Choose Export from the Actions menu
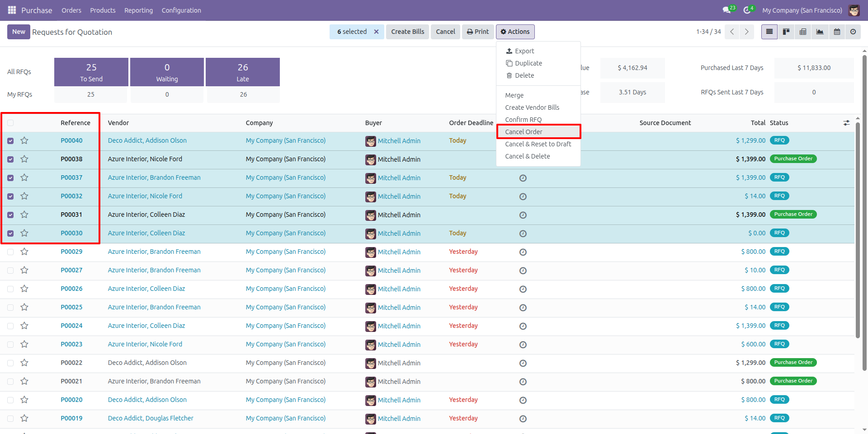 [538, 51]
